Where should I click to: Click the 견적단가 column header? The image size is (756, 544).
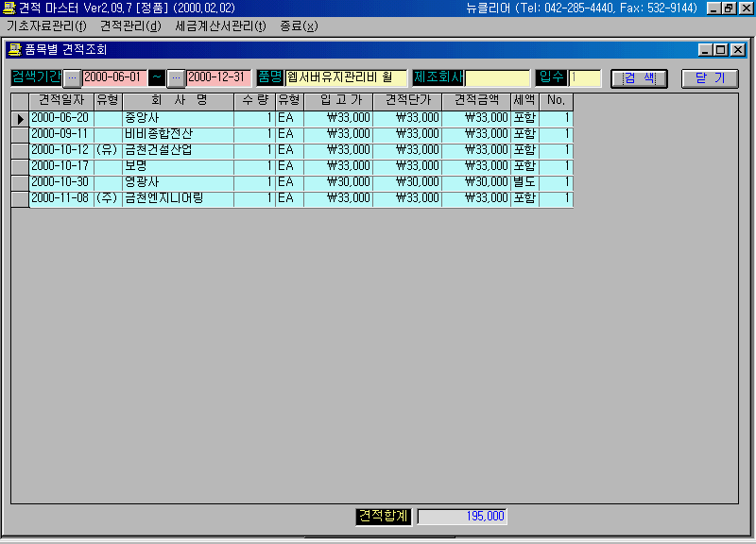407,101
